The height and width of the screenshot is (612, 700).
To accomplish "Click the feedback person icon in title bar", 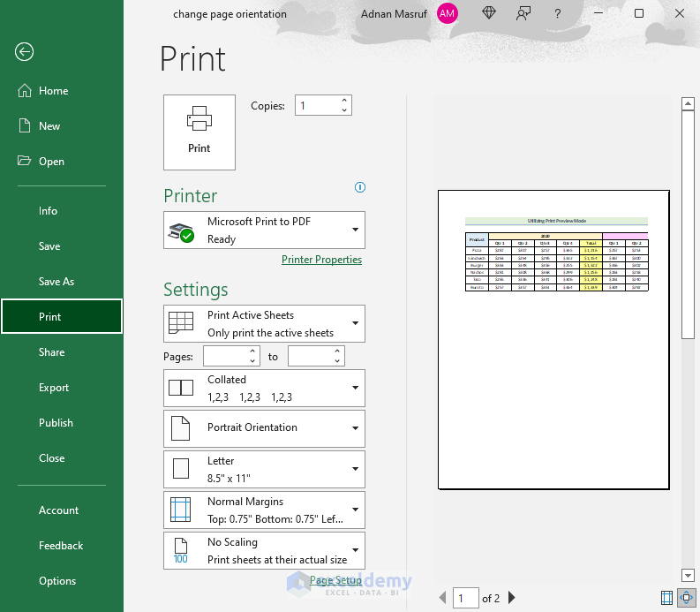I will 523,14.
